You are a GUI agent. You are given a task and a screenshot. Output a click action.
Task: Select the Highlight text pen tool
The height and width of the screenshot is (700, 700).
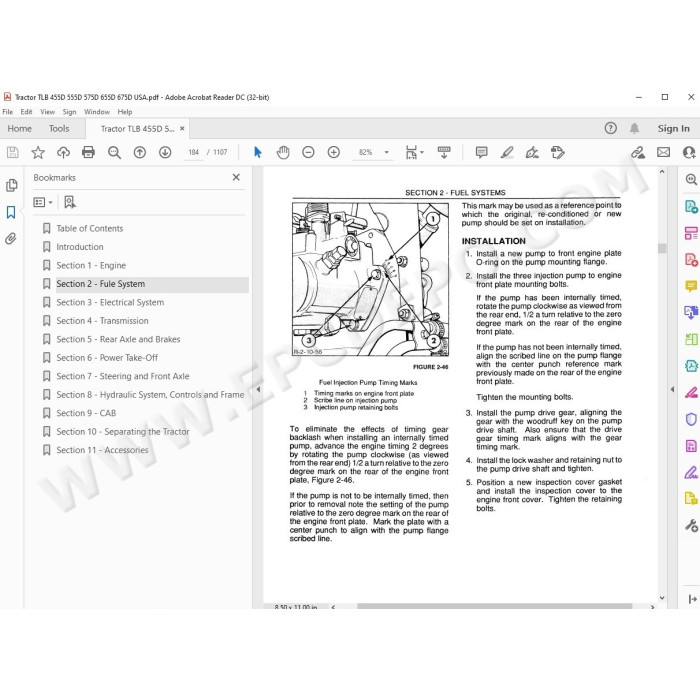(x=507, y=152)
